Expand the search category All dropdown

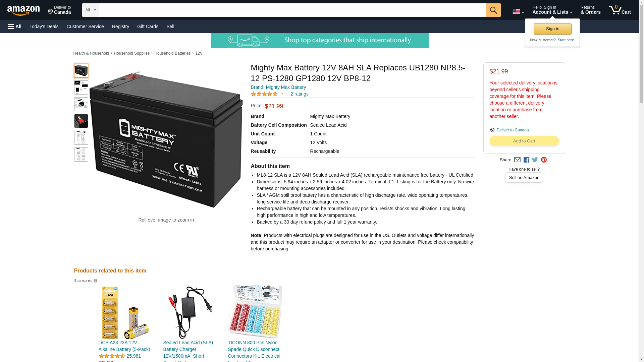pyautogui.click(x=90, y=10)
